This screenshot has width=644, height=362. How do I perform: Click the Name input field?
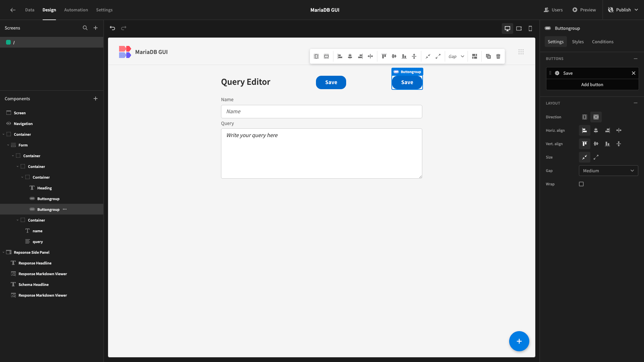tap(321, 112)
